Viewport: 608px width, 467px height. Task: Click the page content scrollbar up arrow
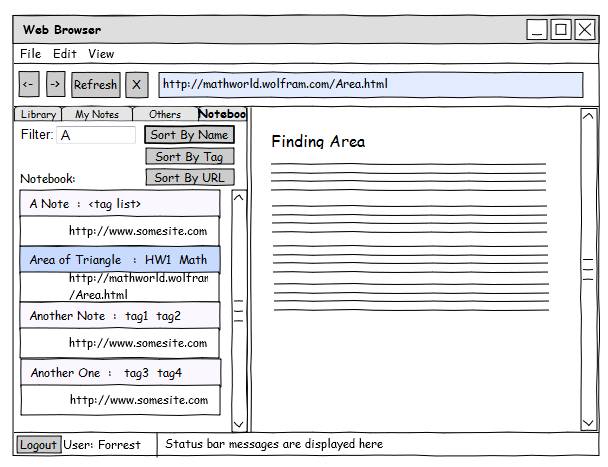[x=588, y=116]
